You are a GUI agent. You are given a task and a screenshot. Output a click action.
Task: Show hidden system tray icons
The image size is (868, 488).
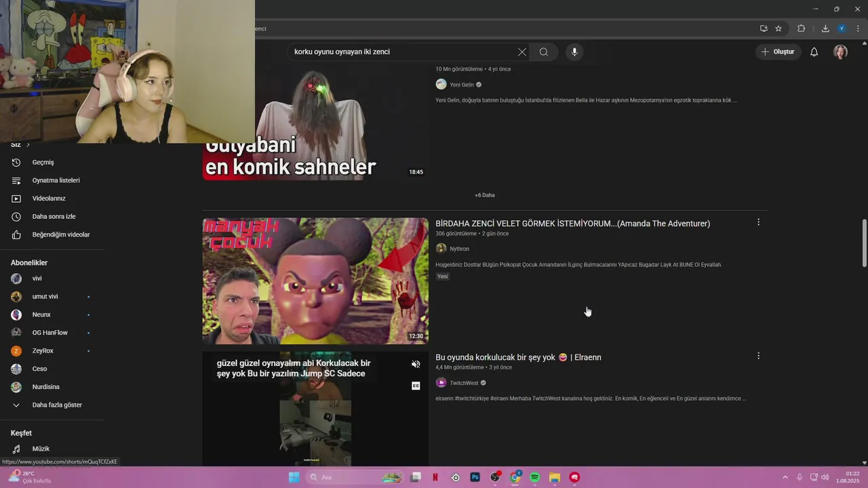[785, 477]
